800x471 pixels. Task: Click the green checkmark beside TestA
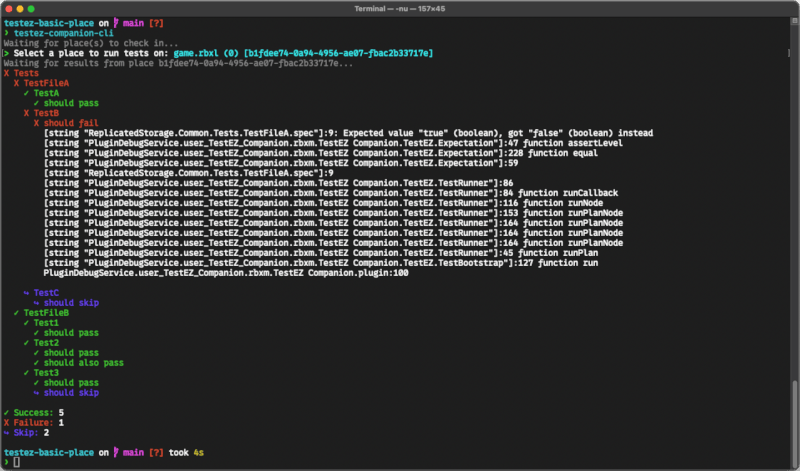coord(26,93)
